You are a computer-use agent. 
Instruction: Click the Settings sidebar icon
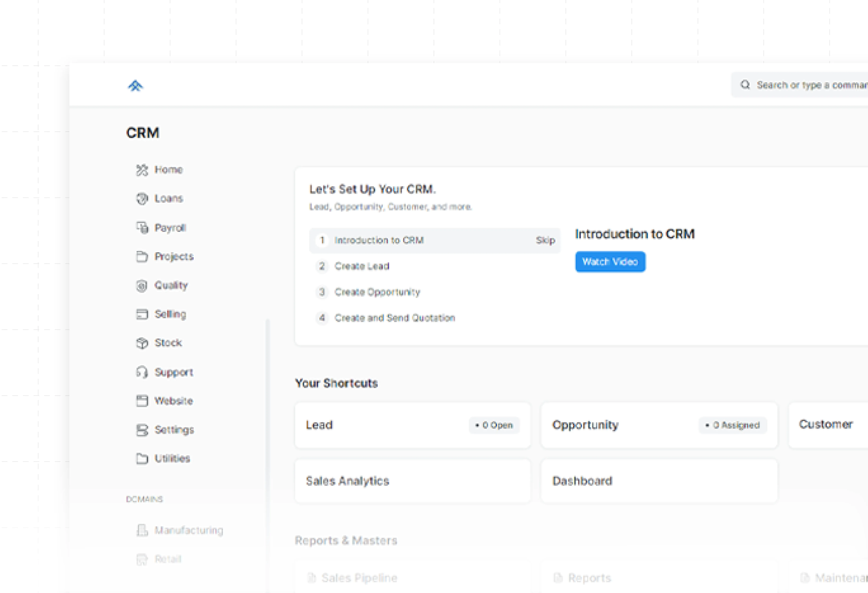point(142,430)
